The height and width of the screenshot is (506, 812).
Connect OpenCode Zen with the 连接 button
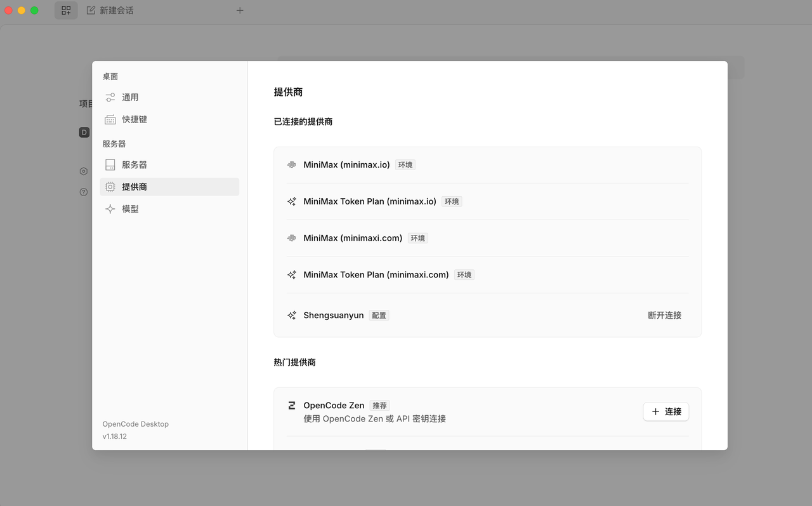point(666,411)
